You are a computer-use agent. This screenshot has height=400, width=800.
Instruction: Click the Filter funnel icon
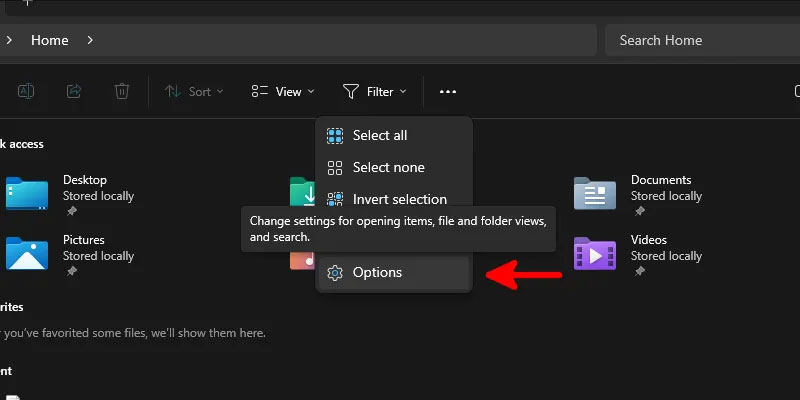point(351,92)
